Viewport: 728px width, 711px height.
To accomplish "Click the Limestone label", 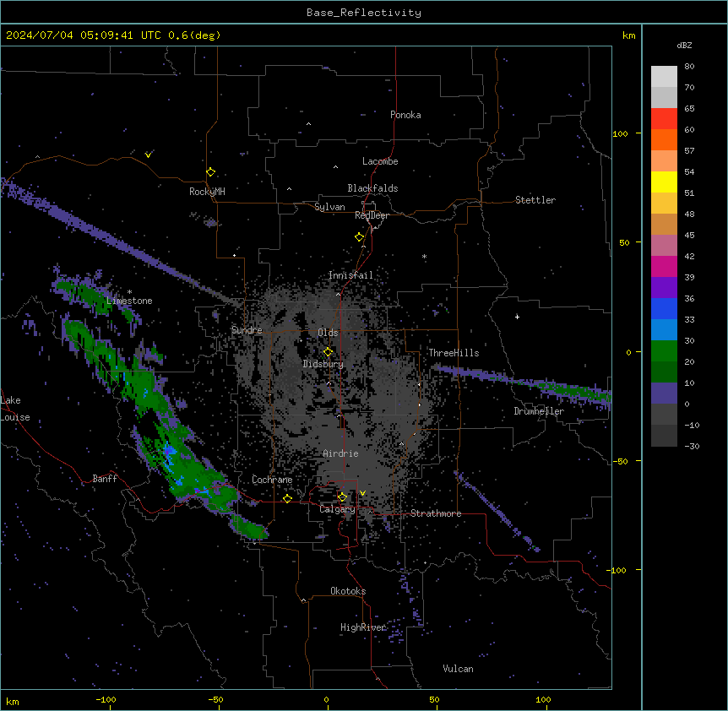I will (x=129, y=301).
